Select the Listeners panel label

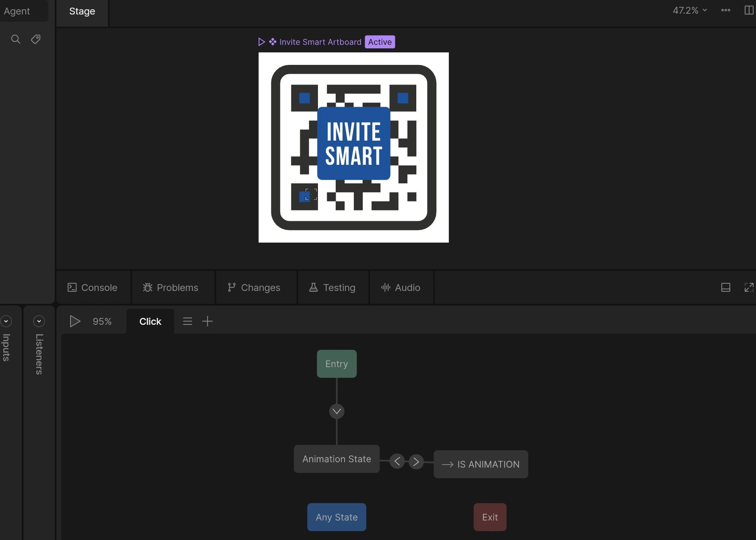tap(39, 354)
